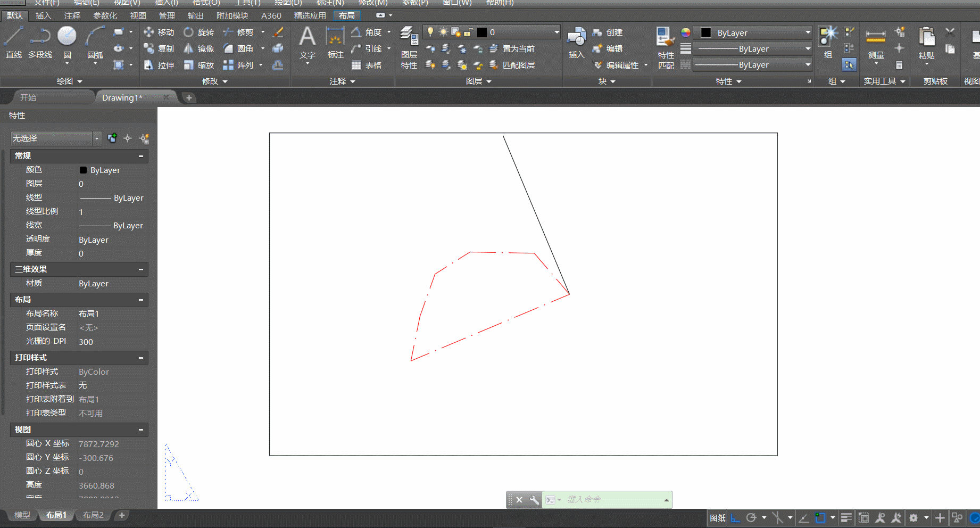Switch to the 布局2 layout tab
Image resolution: width=980 pixels, height=528 pixels.
click(x=93, y=515)
